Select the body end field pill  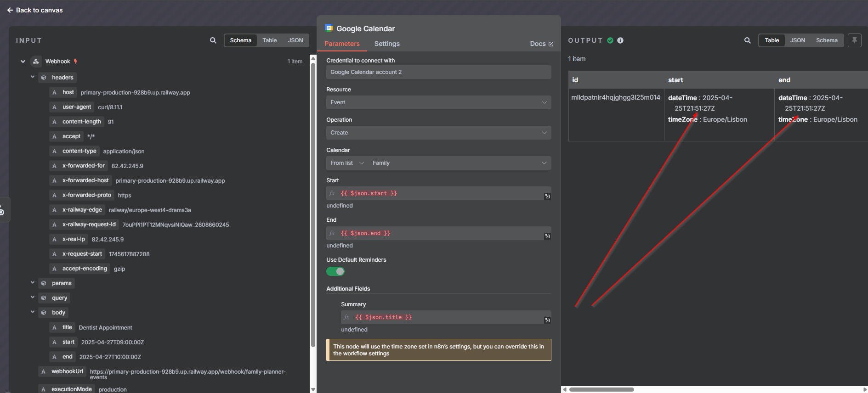pyautogui.click(x=62, y=357)
